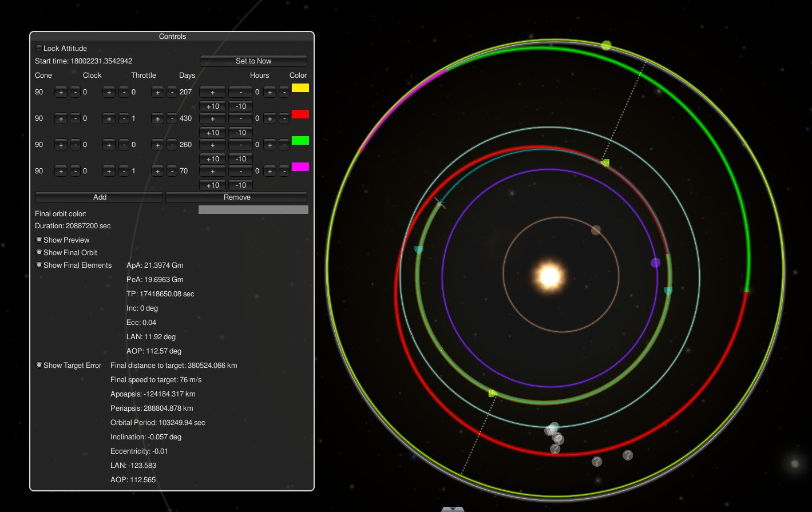Toggle Show Target Error
This screenshot has width=812, height=512.
coord(39,365)
